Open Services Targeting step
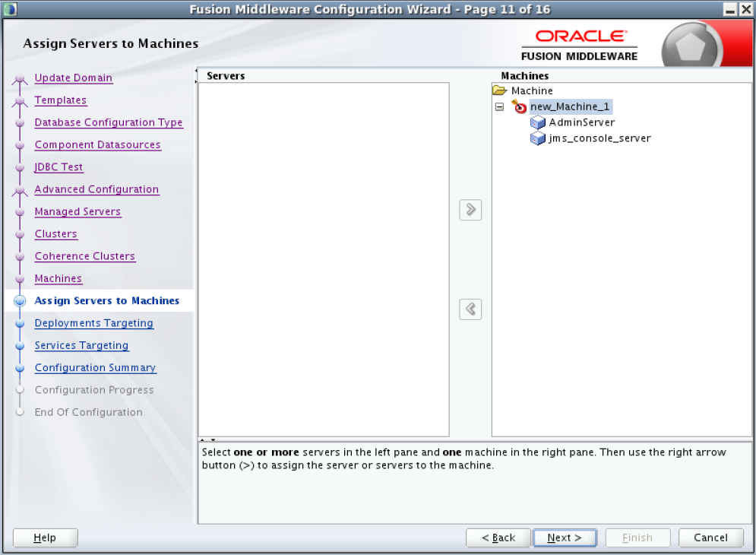756x555 pixels. [81, 345]
